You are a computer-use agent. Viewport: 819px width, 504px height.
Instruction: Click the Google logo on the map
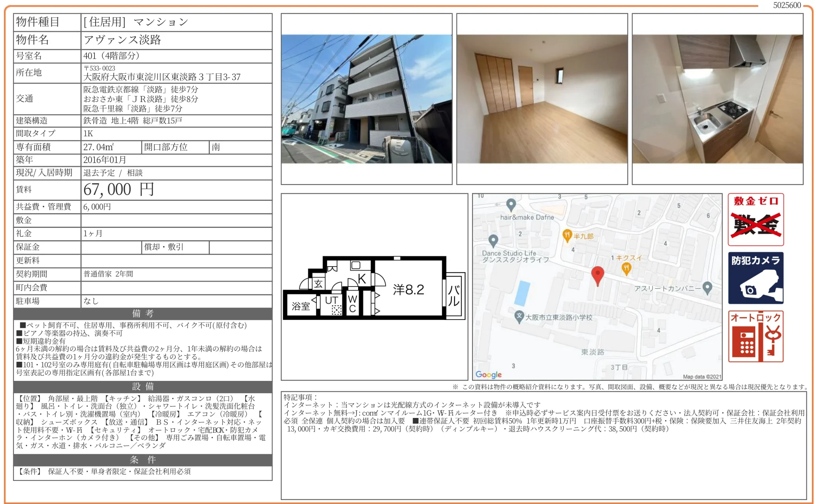click(489, 374)
